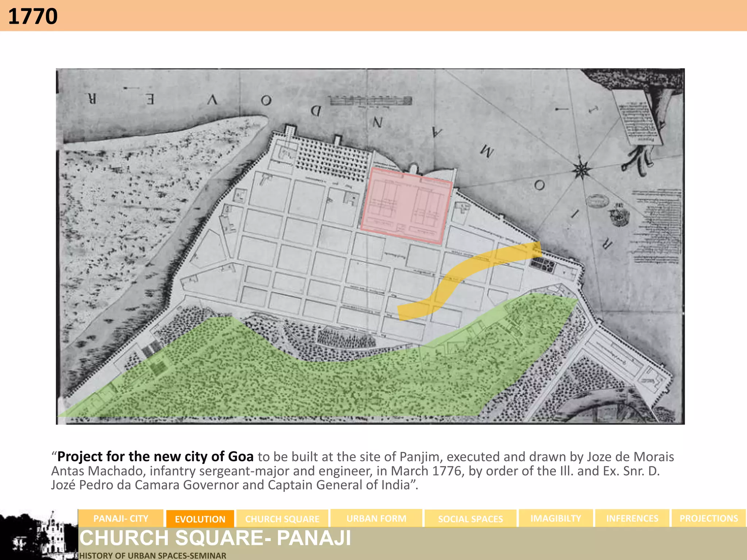The height and width of the screenshot is (560, 747).
Task: Select the EVOLUTION tab
Action: tap(200, 518)
